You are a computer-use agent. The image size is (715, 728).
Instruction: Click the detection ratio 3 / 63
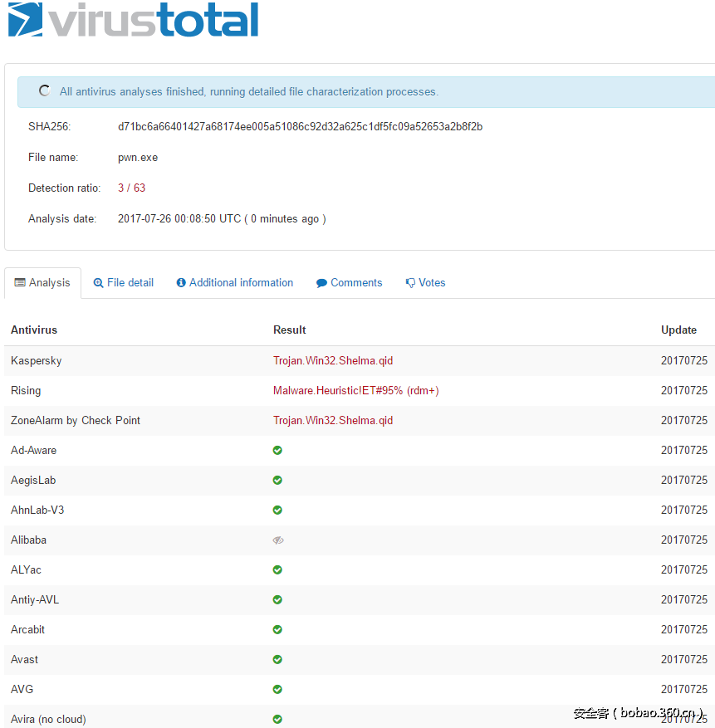[131, 188]
